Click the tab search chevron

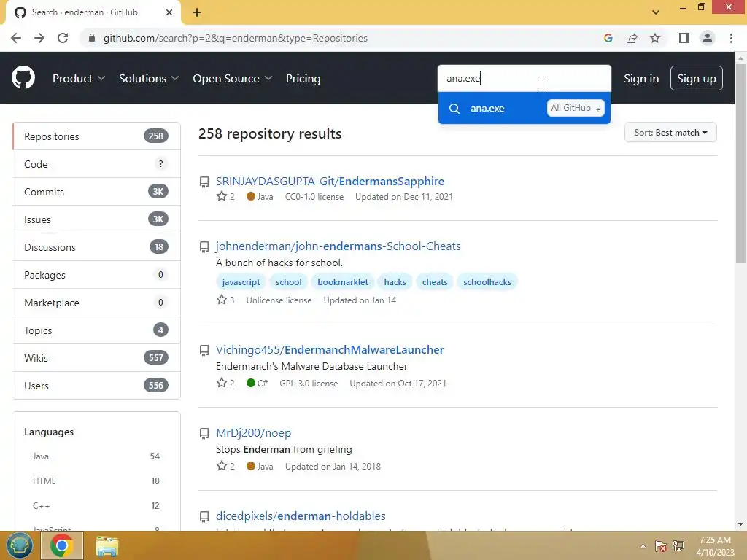click(x=656, y=12)
